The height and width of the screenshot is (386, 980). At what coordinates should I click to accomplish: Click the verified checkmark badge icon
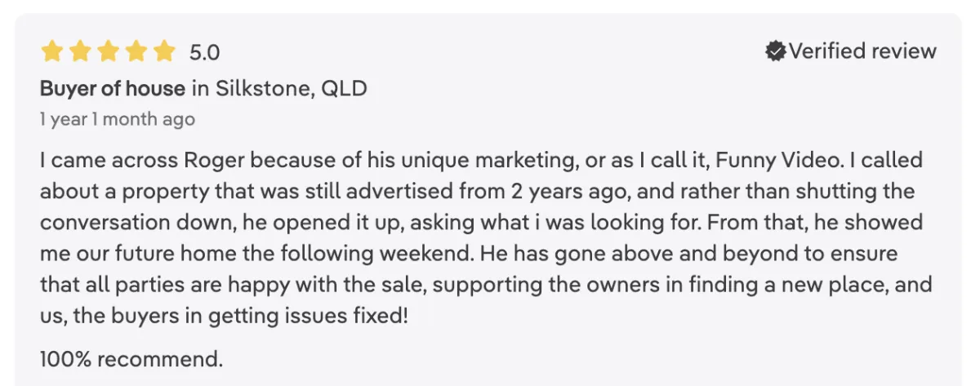775,51
